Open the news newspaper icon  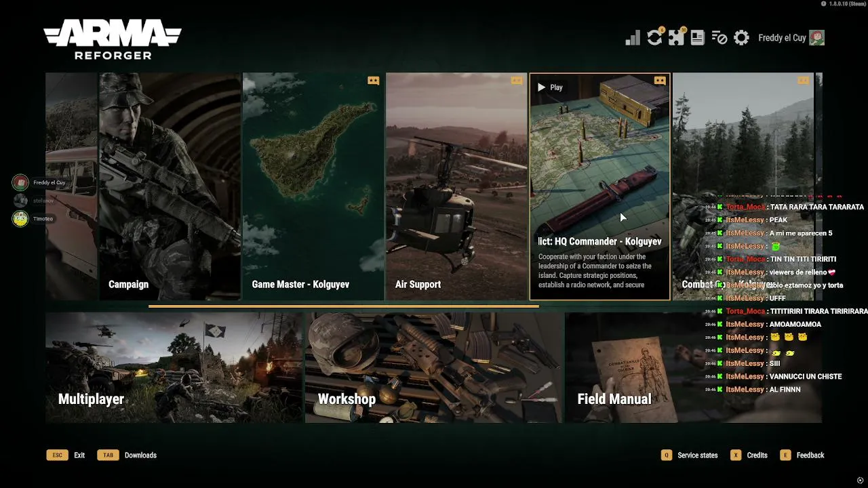pos(697,38)
